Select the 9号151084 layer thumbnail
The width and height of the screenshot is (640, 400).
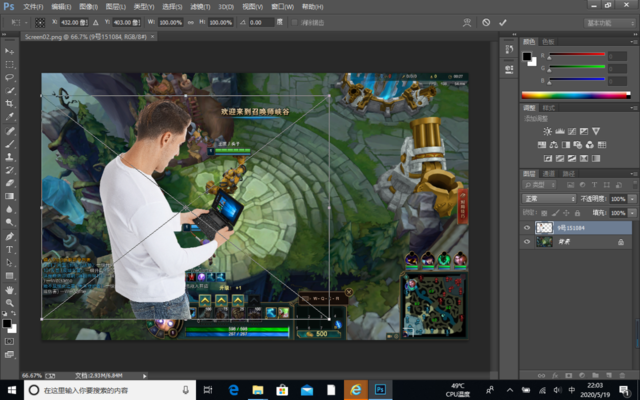coord(544,228)
